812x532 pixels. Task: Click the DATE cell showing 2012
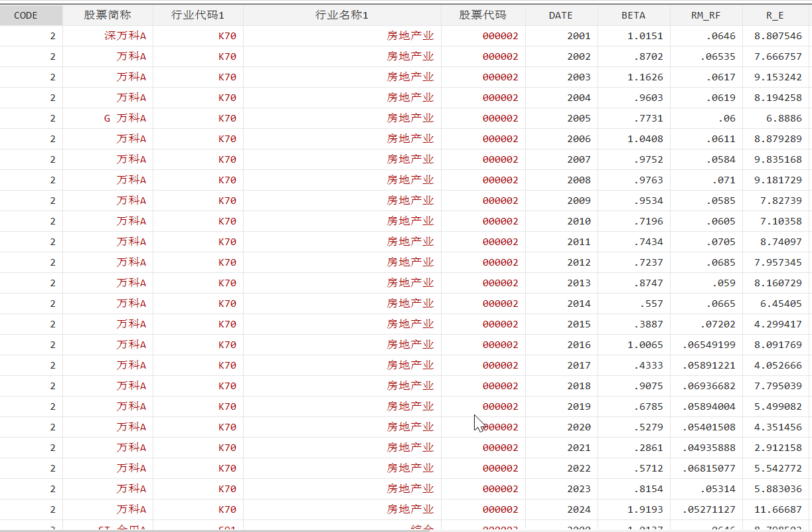[x=561, y=262]
